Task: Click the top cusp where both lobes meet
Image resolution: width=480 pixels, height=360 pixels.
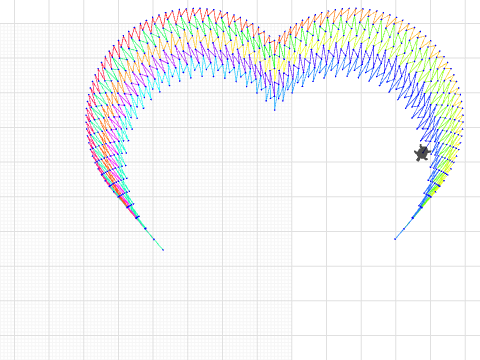Action: pyautogui.click(x=275, y=42)
